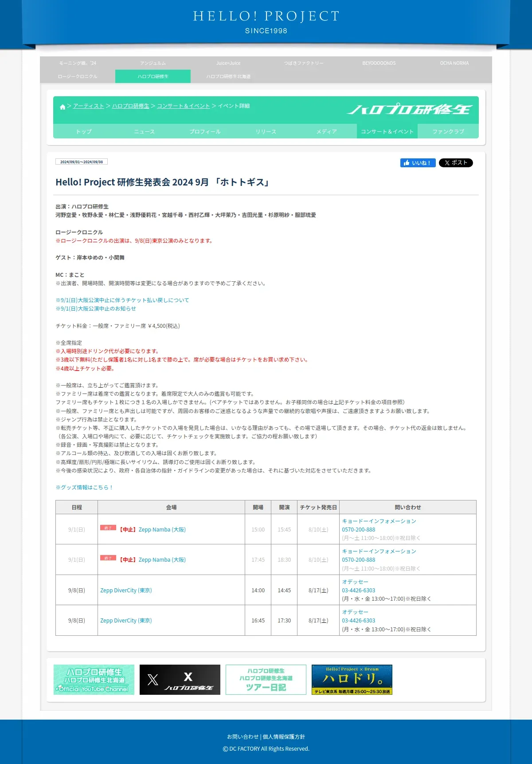The image size is (532, 764).
Task: Go to the プロフィール sub-menu
Action: 205,131
